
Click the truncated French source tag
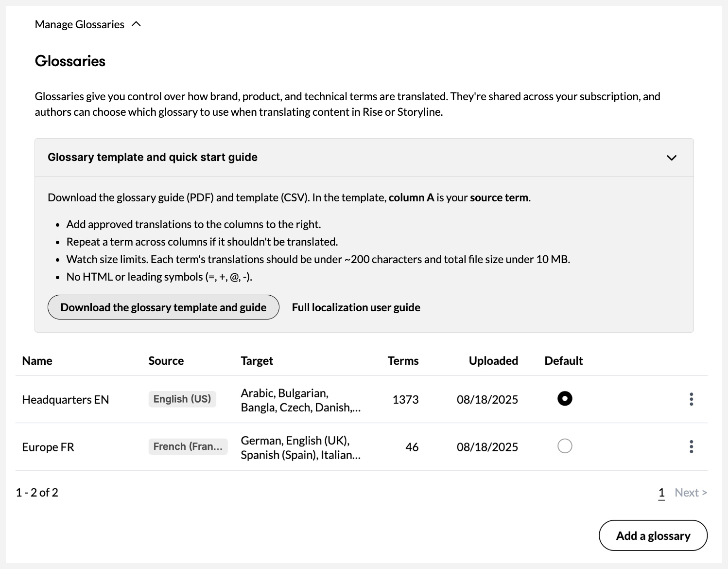pos(188,446)
